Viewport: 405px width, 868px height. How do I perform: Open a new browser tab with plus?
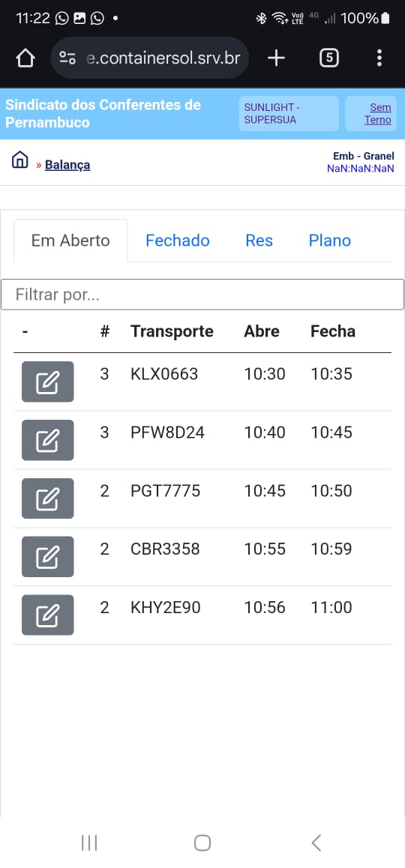pyautogui.click(x=276, y=58)
